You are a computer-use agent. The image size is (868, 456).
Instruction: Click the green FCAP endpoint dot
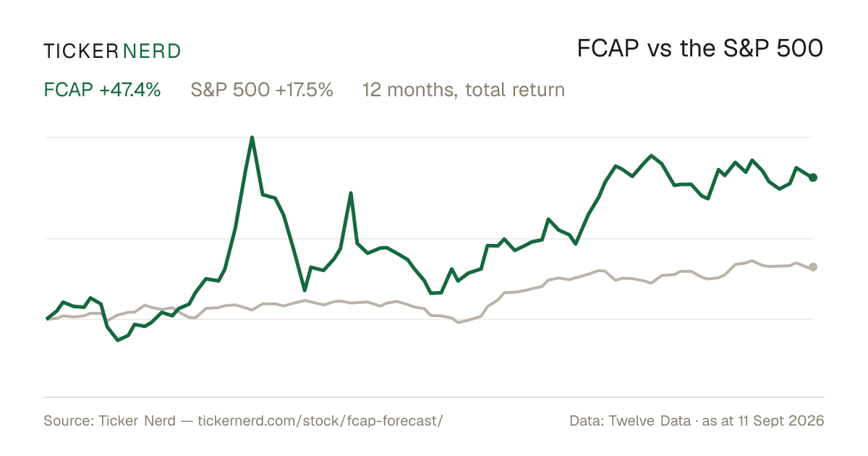pos(813,177)
